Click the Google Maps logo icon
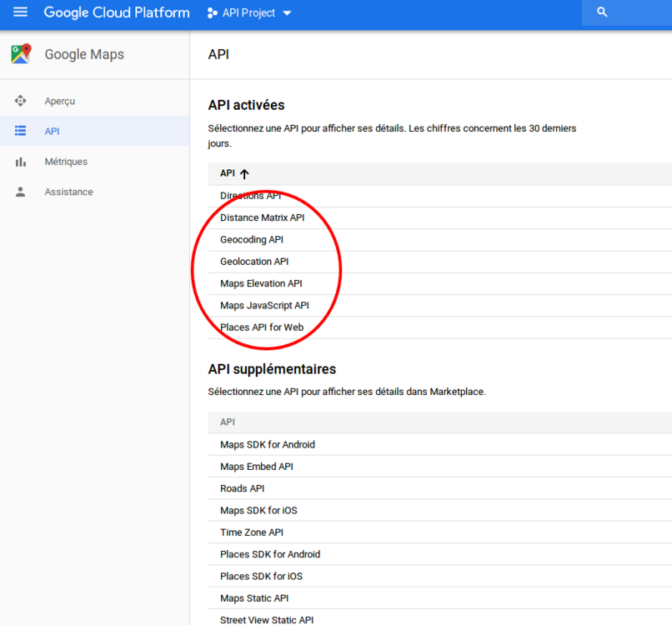The height and width of the screenshot is (625, 672). pos(23,52)
